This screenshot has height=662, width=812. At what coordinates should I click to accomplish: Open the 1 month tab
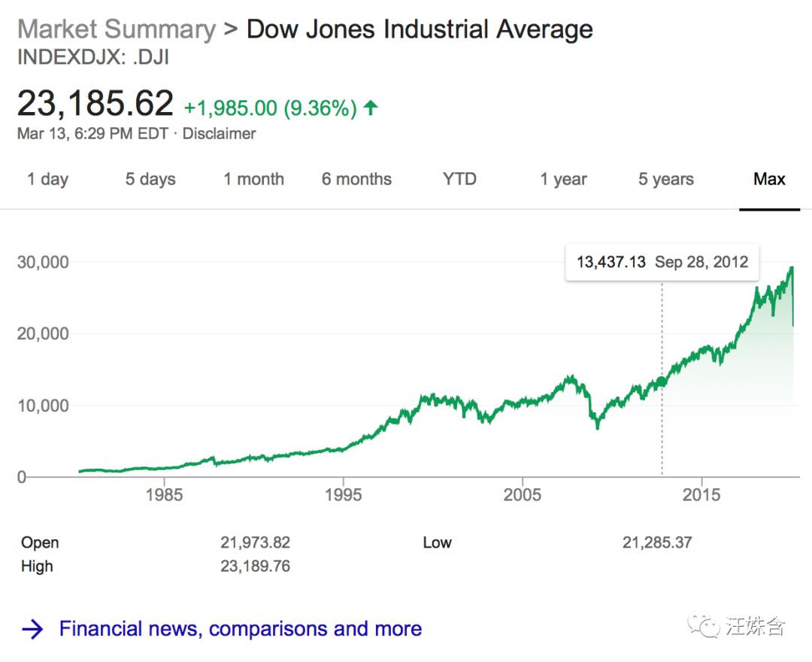coord(253,179)
